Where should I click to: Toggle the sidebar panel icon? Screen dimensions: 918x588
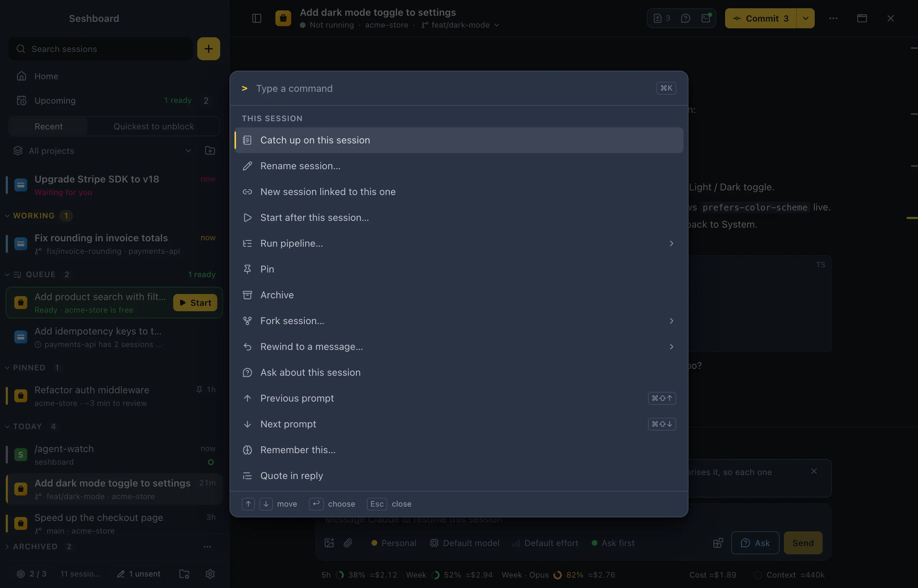(257, 18)
